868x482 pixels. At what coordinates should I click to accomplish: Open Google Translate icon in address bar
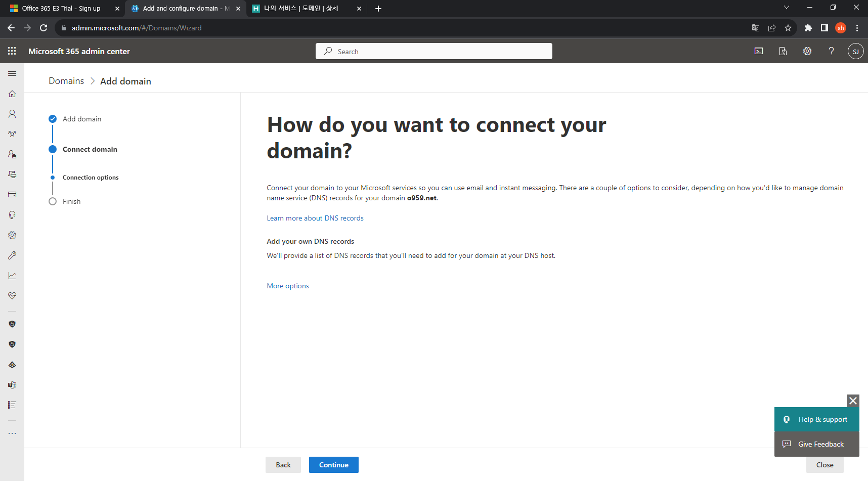756,28
